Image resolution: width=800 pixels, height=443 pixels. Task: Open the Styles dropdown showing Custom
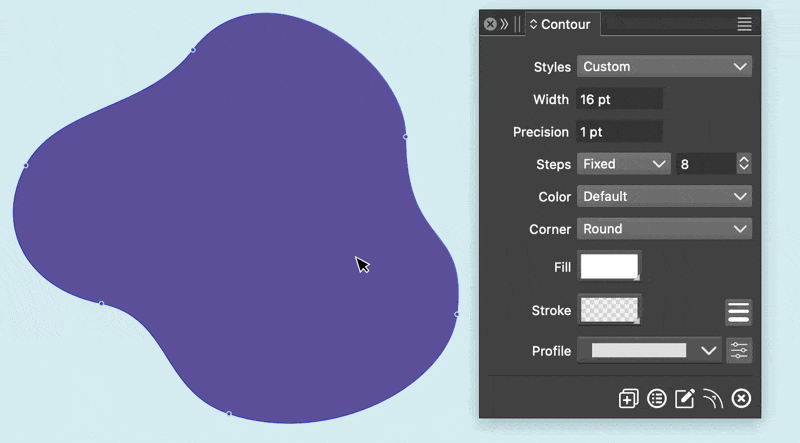[x=664, y=67]
